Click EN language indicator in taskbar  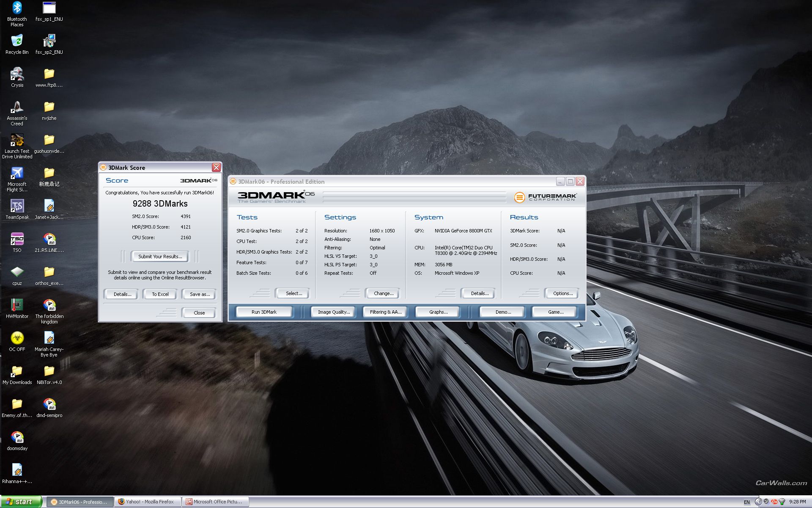pyautogui.click(x=747, y=502)
